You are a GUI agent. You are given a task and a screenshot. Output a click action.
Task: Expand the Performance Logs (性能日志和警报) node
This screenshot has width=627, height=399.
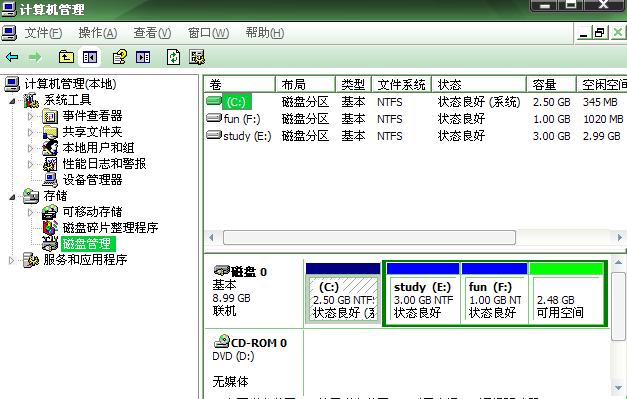click(30, 164)
